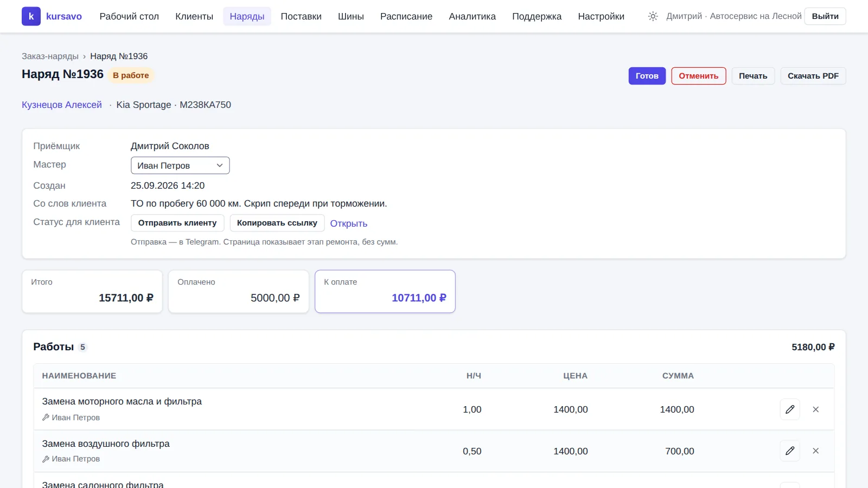Open the Поставки section

pos(301,16)
